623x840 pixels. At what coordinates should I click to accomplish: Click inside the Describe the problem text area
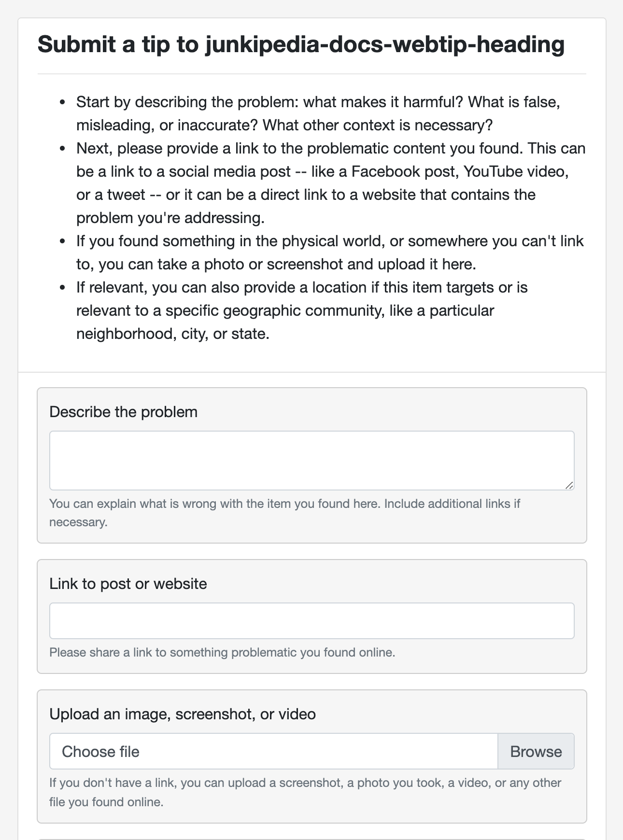point(311,460)
